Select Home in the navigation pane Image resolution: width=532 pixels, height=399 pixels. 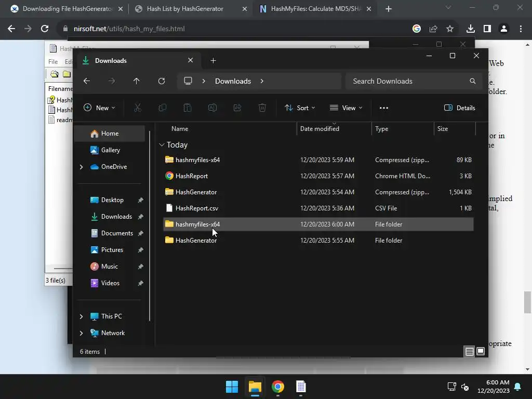point(110,134)
